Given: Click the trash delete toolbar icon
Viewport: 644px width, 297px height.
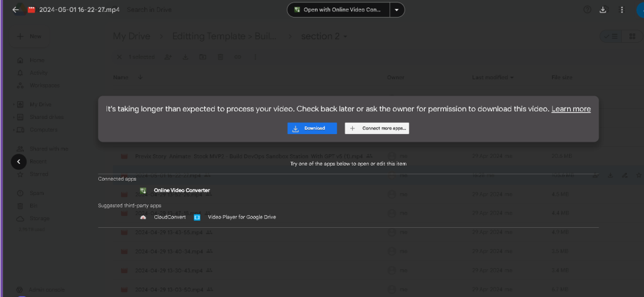Looking at the screenshot, I should click(220, 57).
